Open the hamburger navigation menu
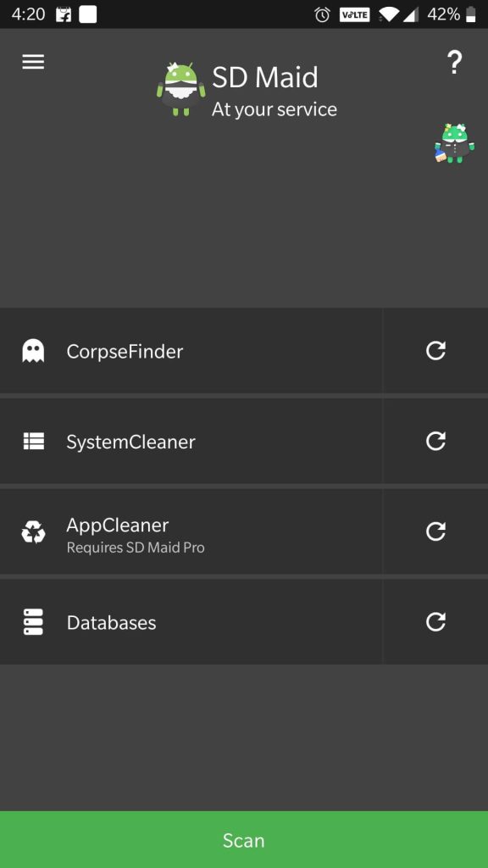This screenshot has width=488, height=868. [33, 62]
